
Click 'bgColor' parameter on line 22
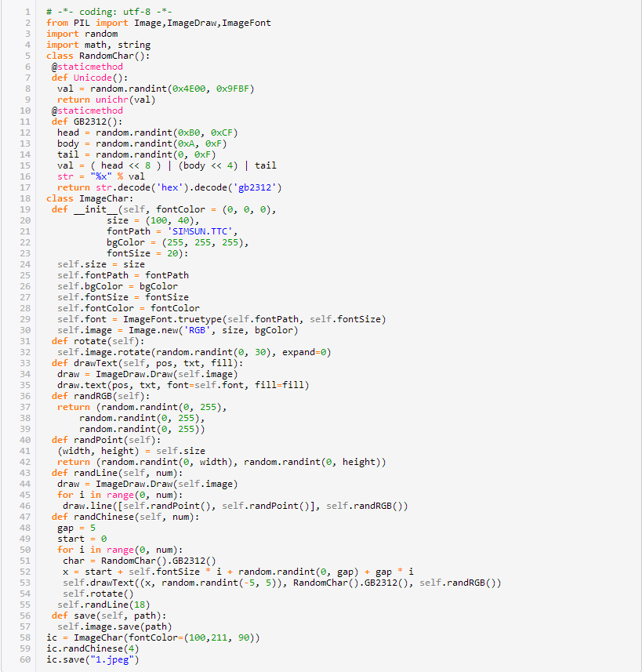125,242
